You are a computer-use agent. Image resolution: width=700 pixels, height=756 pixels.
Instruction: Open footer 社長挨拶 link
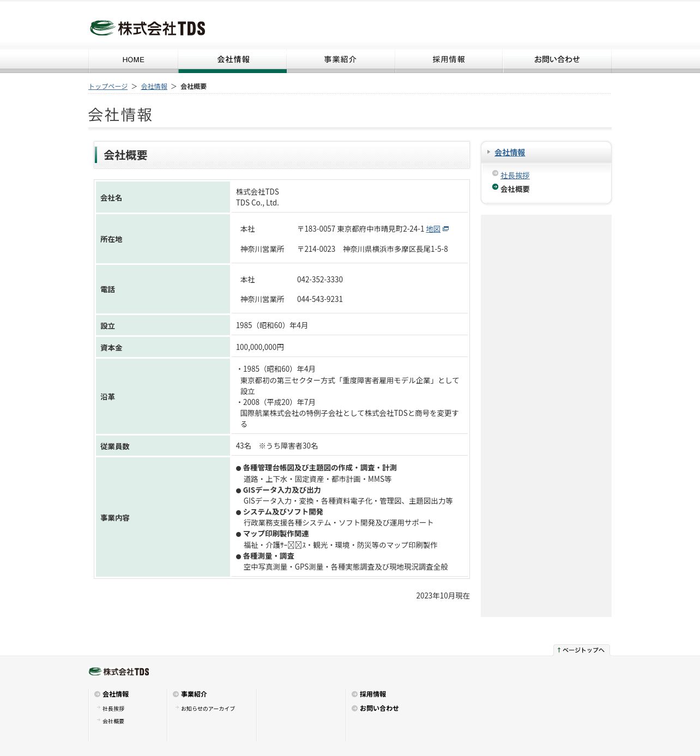(113, 709)
